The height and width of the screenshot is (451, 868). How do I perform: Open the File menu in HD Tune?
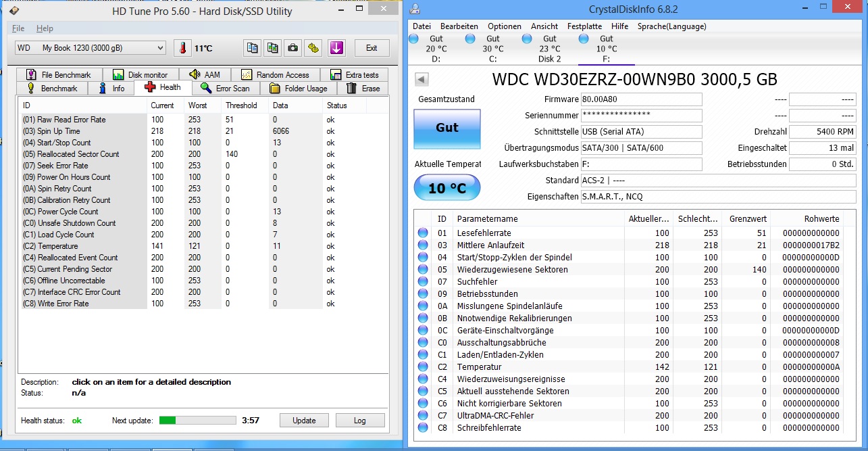click(18, 28)
